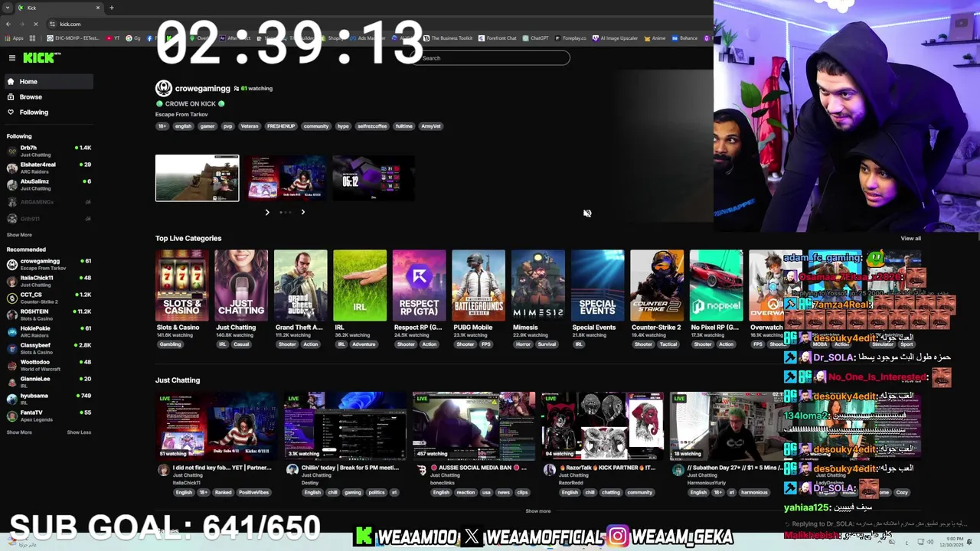The image size is (980, 551).
Task: Open crowegamingg in the Recommended list
Action: 48,264
